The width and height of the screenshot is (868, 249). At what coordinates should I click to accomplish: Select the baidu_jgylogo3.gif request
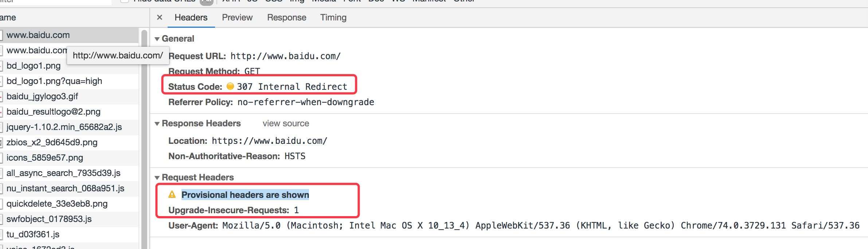(42, 96)
